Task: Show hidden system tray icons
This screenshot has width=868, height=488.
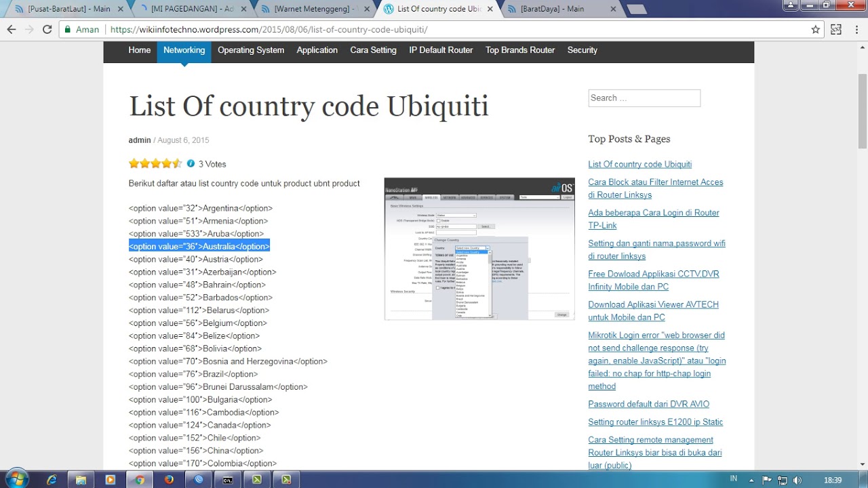Action: pyautogui.click(x=751, y=480)
